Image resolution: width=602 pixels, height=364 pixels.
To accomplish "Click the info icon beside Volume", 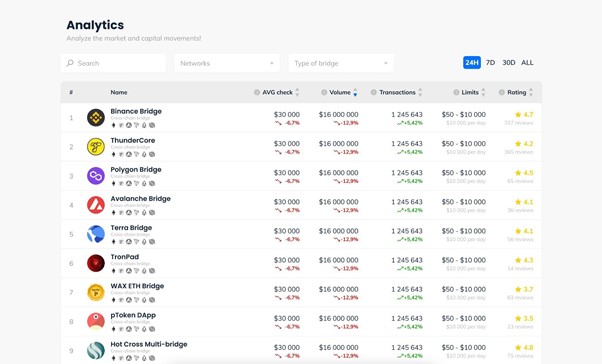I will (324, 92).
